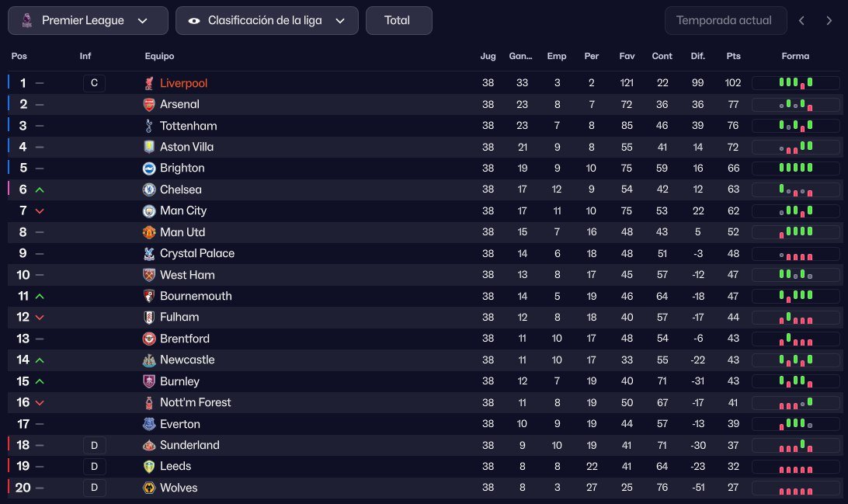Click the Total filter button

[x=398, y=20]
